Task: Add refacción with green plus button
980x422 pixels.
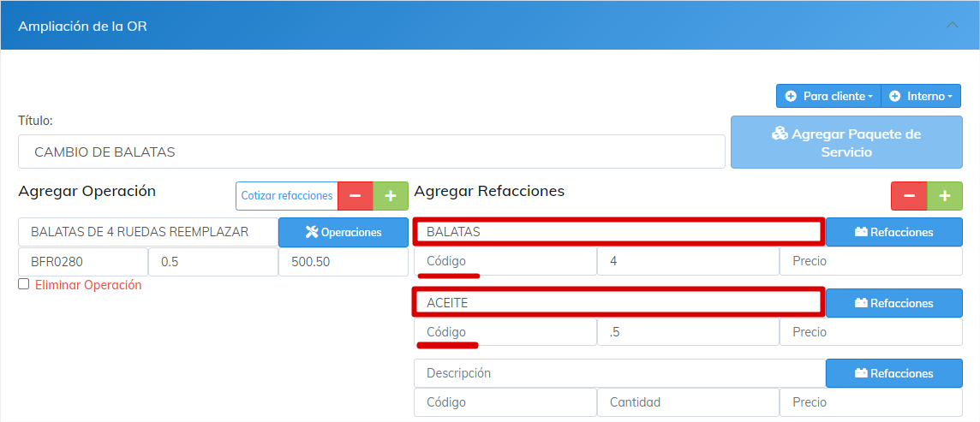Action: (945, 196)
